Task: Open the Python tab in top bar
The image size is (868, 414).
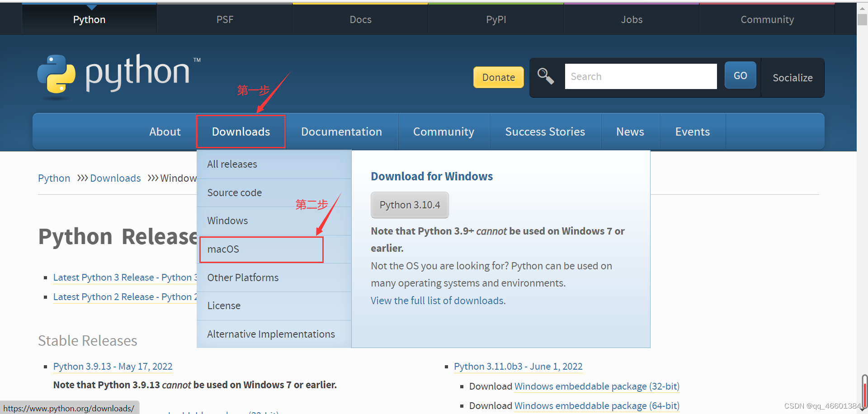Action: [89, 19]
